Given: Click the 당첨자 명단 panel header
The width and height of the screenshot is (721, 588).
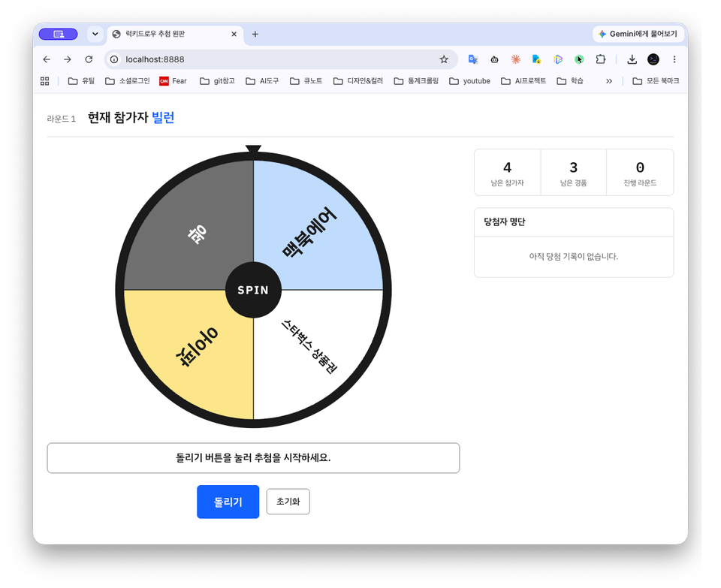Looking at the screenshot, I should (573, 222).
